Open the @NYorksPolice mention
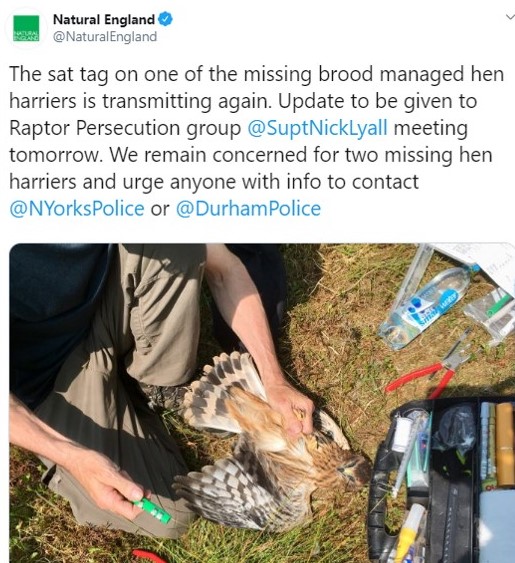The image size is (515, 563). (77, 209)
